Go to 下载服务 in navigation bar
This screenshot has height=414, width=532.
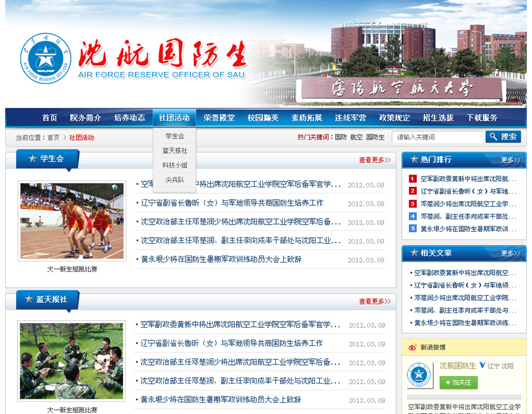pos(482,118)
